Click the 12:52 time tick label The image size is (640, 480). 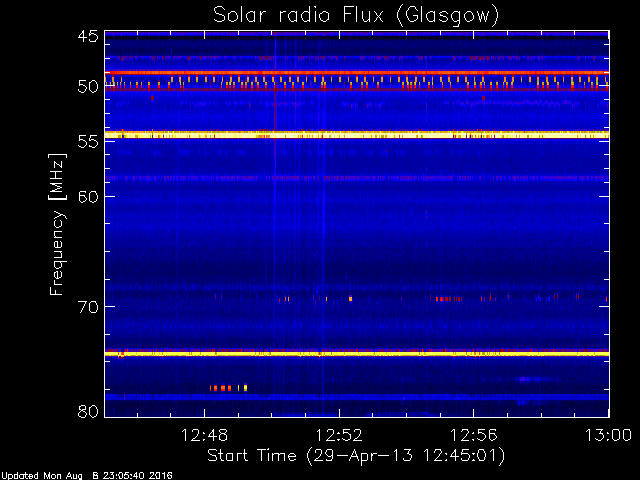click(x=339, y=435)
